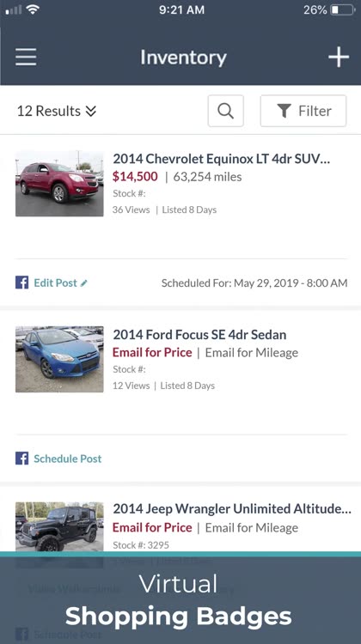Expand the 12 Results dropdown chevrons
Image resolution: width=361 pixels, height=644 pixels.
click(x=91, y=111)
